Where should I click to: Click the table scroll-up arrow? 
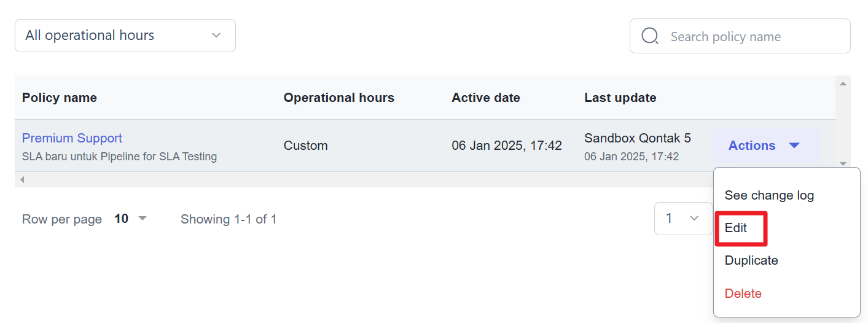point(843,83)
